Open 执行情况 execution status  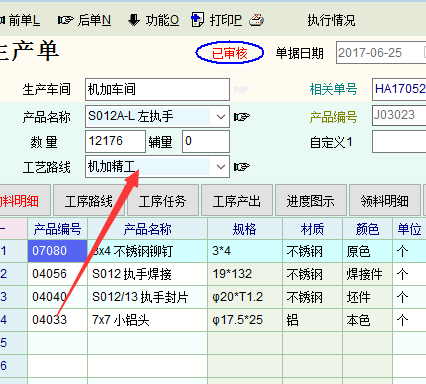[x=331, y=20]
